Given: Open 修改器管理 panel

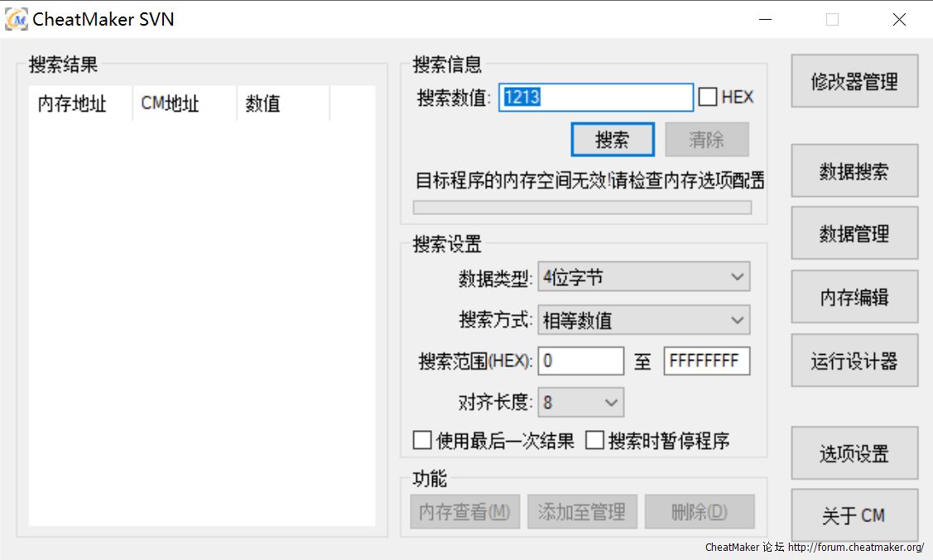Looking at the screenshot, I should point(854,81).
